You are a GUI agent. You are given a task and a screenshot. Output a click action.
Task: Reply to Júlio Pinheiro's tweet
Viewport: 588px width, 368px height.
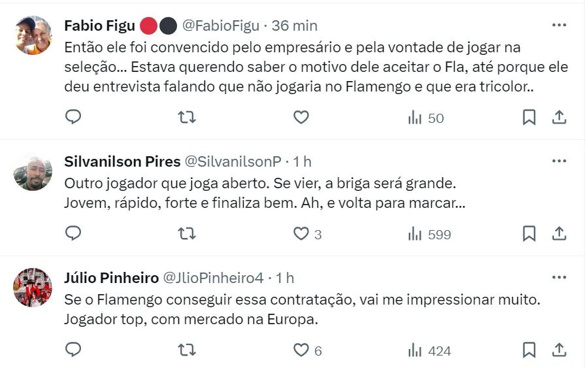[x=74, y=350]
